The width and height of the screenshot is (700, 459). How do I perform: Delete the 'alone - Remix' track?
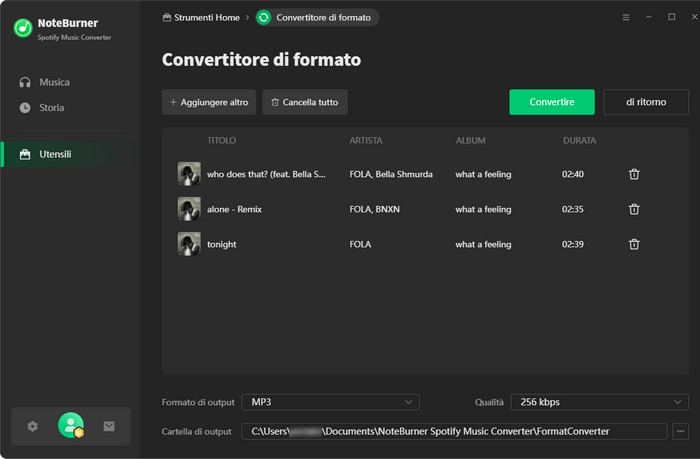pos(634,209)
